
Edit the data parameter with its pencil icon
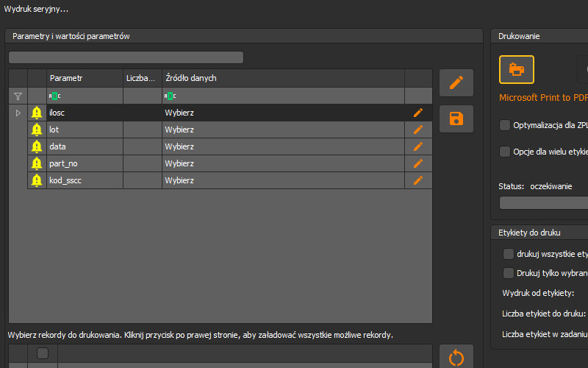point(418,146)
